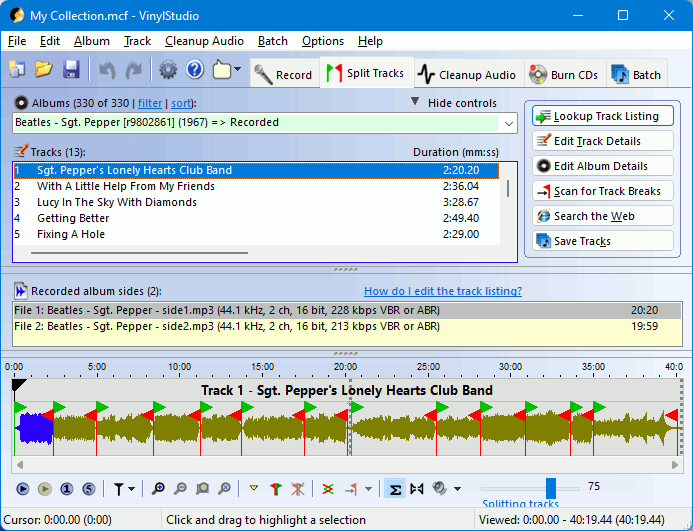Select the Fixing A Hole track row
693x531 pixels.
(256, 234)
